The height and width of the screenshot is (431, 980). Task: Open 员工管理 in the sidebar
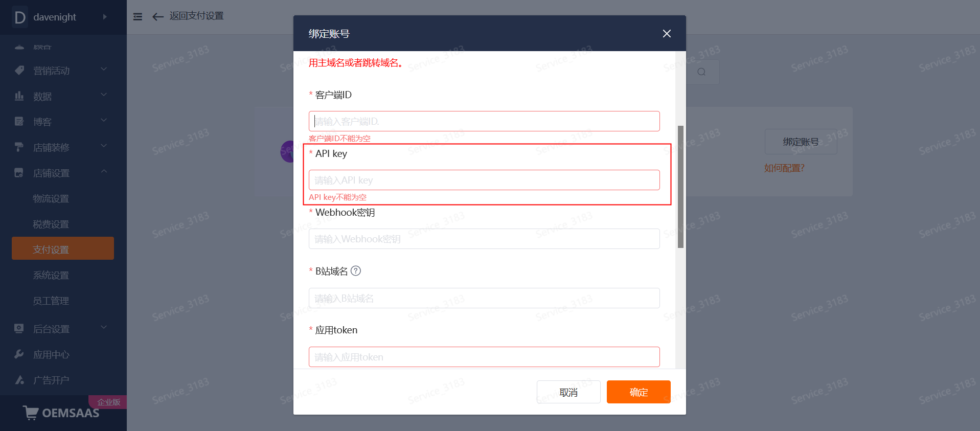(x=51, y=301)
